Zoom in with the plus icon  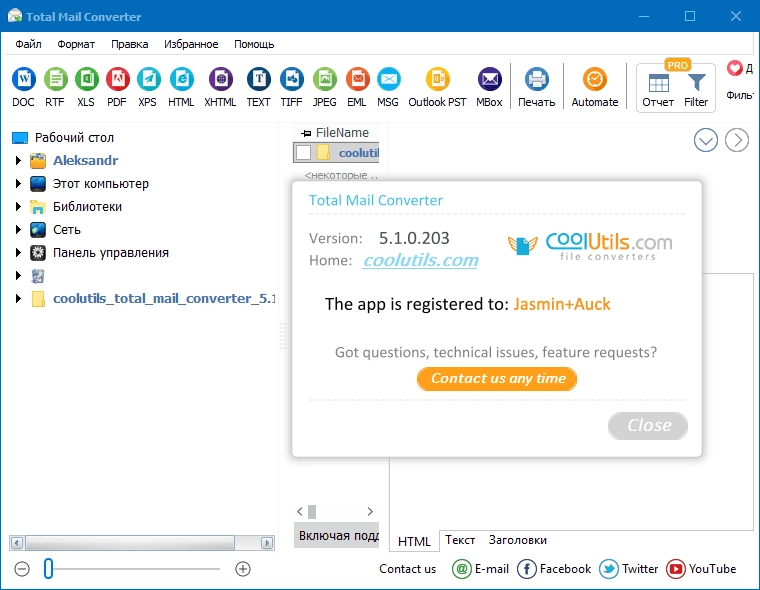pos(243,569)
